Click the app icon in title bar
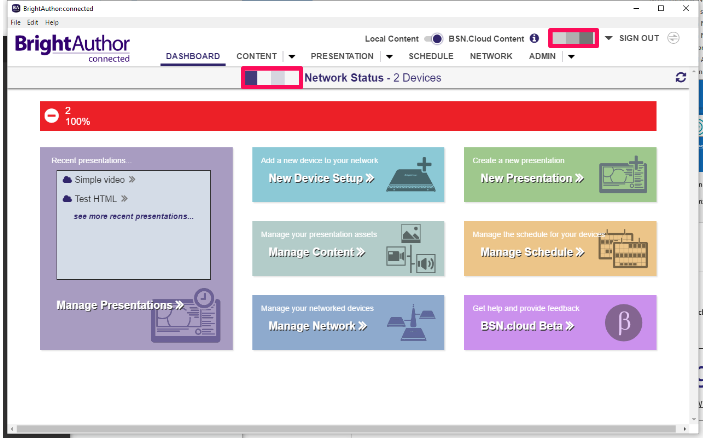This screenshot has height=441, width=705. pyautogui.click(x=16, y=8)
